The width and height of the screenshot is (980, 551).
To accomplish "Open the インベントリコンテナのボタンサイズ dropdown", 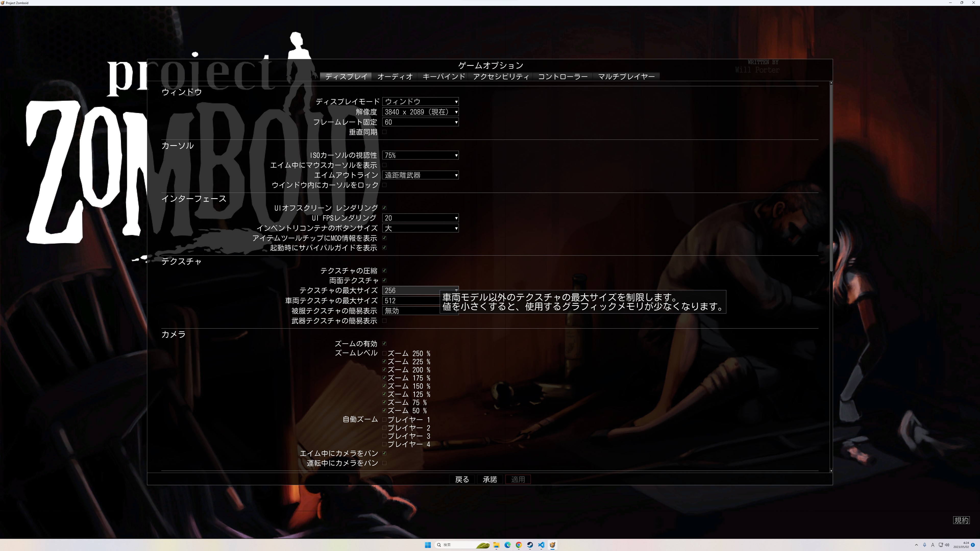I will 420,228.
